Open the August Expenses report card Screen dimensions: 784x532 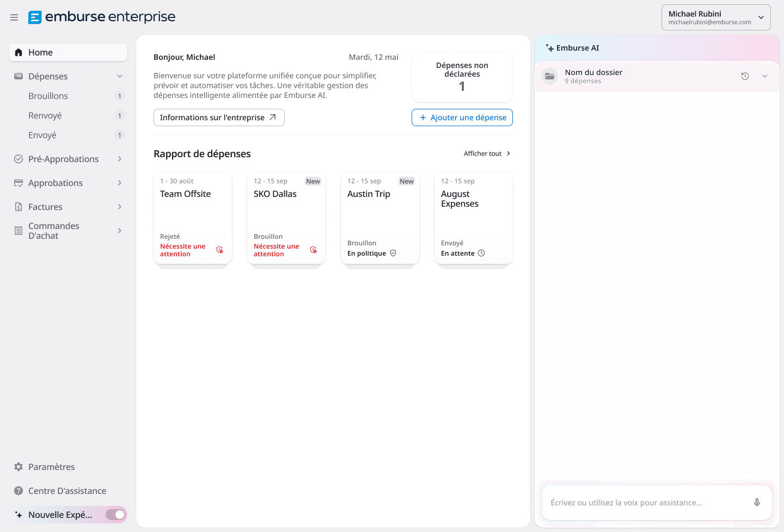474,218
